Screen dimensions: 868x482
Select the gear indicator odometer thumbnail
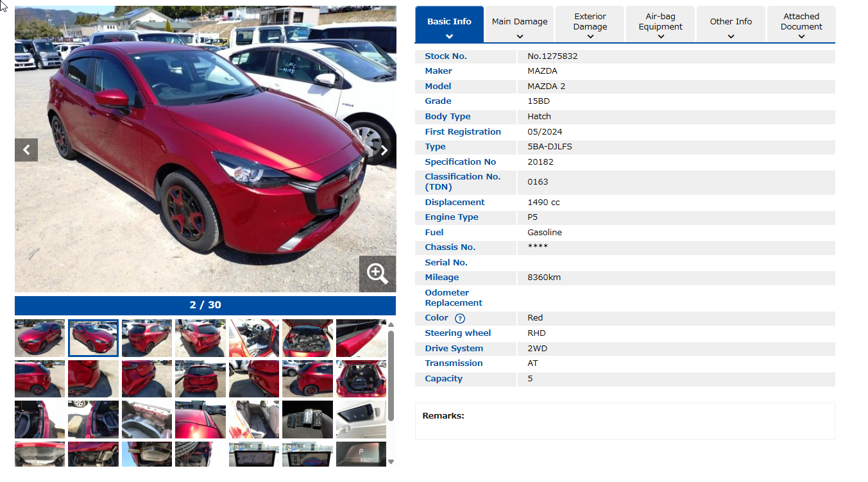click(x=361, y=454)
